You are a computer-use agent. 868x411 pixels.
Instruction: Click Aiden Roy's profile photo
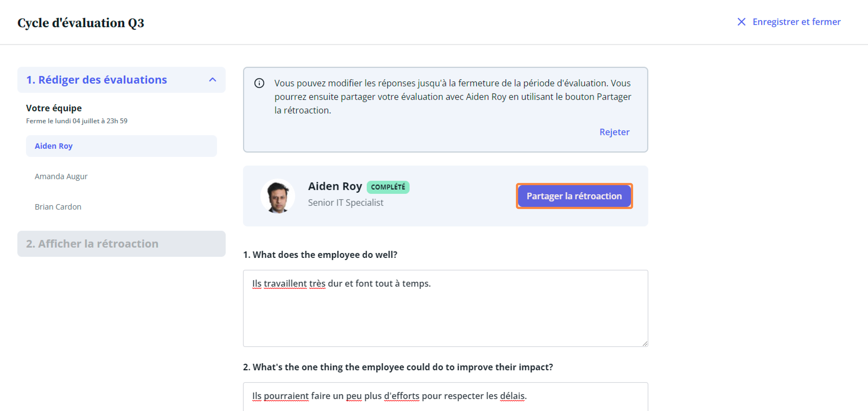coord(278,196)
